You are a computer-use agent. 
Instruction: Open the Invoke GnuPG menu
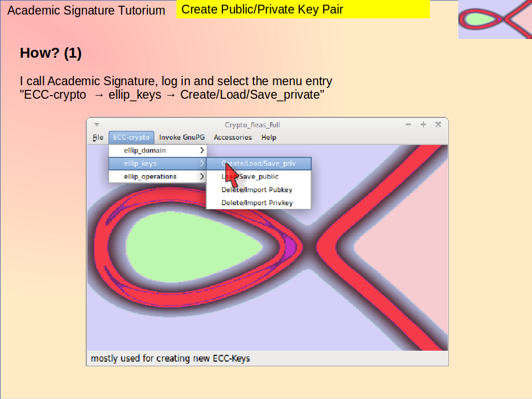[x=182, y=137]
